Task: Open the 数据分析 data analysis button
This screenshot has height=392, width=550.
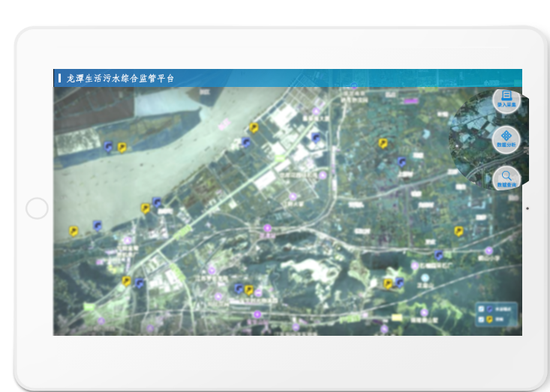Action: click(x=506, y=139)
